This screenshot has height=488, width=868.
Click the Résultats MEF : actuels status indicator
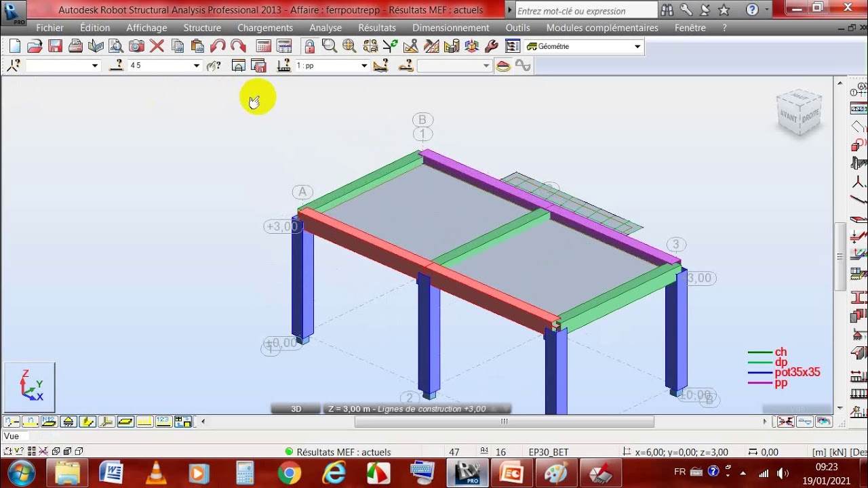click(338, 452)
